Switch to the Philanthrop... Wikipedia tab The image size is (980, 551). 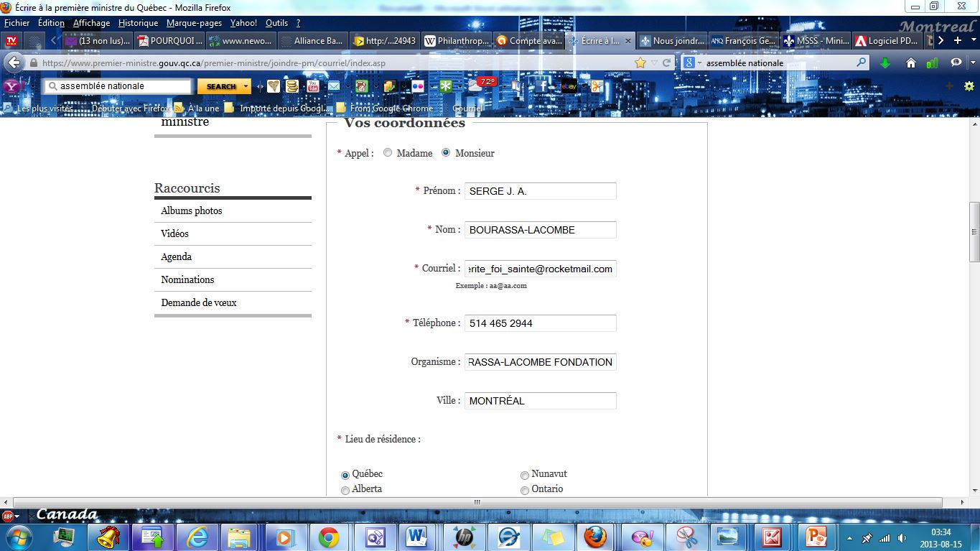tap(457, 41)
